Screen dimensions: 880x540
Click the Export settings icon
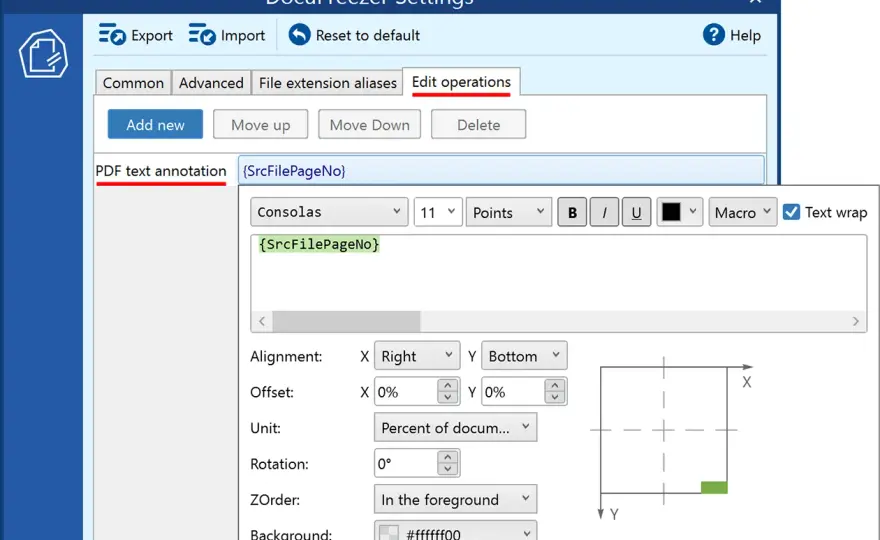(112, 35)
